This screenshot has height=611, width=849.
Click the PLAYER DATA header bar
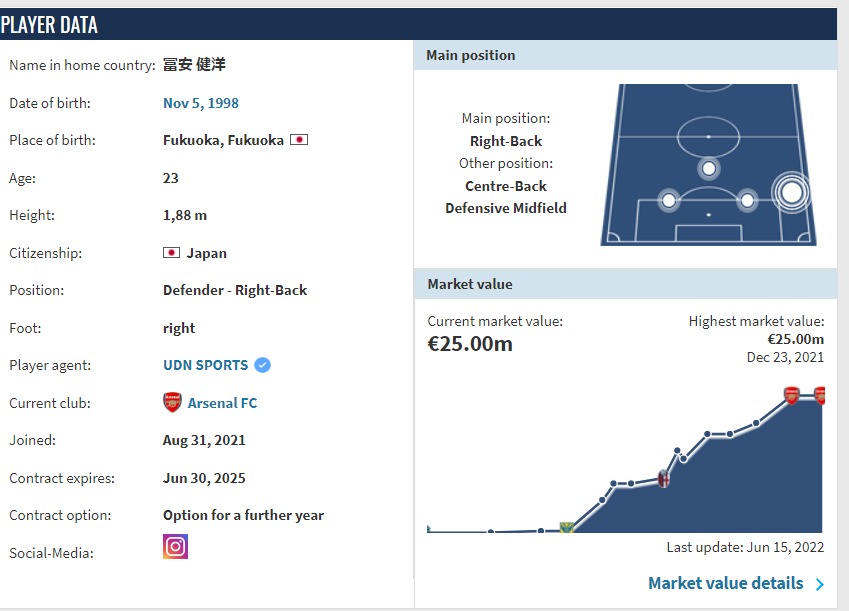point(418,25)
